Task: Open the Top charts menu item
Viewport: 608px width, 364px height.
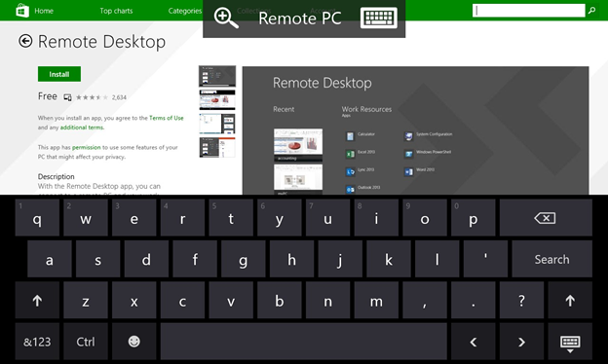Action: (116, 11)
